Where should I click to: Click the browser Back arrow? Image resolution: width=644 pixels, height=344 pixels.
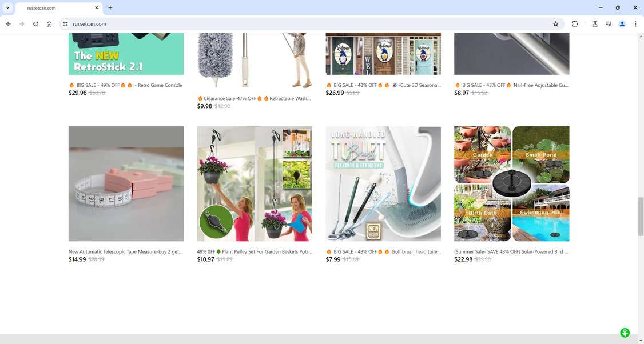8,24
